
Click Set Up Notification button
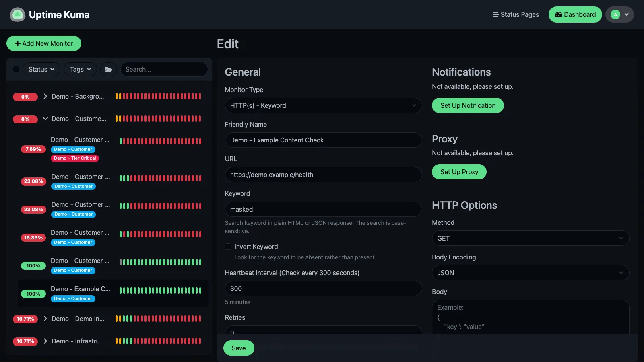468,105
